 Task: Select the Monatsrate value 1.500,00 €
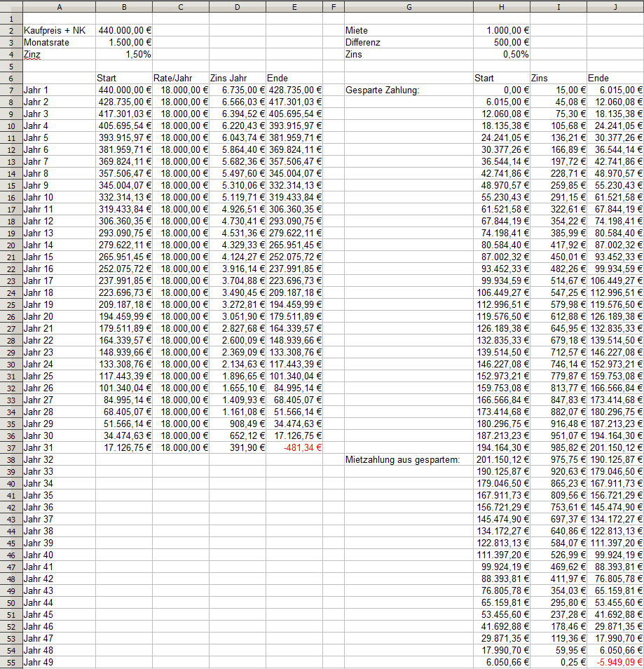tap(124, 43)
